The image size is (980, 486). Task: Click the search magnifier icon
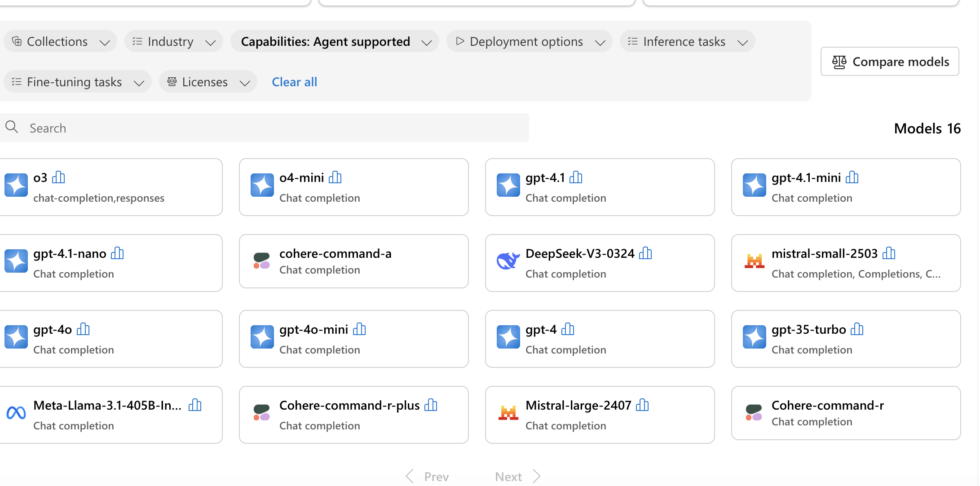12,127
